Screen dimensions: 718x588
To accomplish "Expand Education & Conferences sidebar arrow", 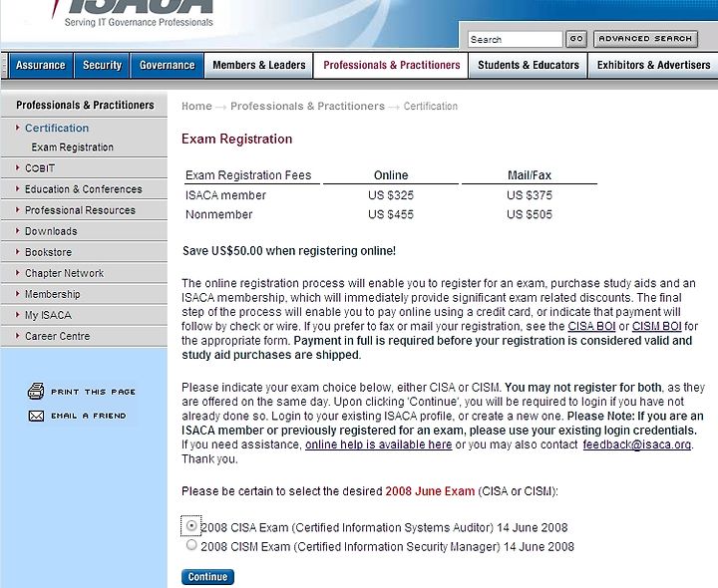I will (x=17, y=188).
